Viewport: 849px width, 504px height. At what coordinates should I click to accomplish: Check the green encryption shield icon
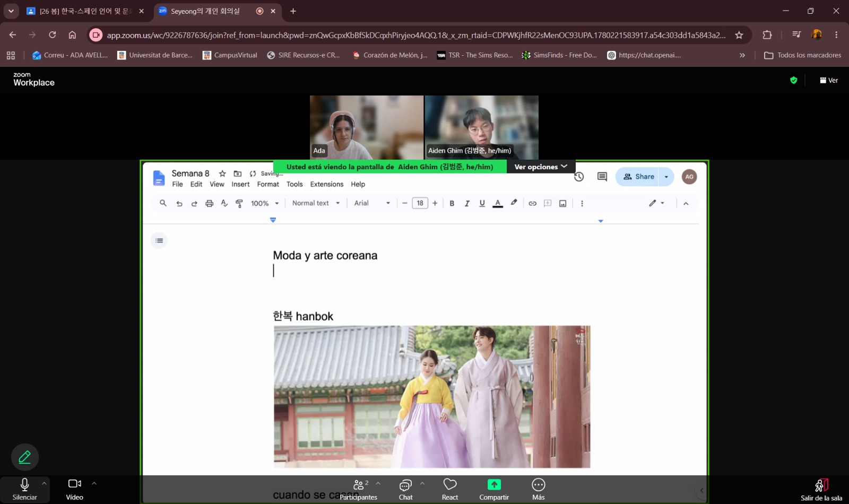(x=794, y=80)
